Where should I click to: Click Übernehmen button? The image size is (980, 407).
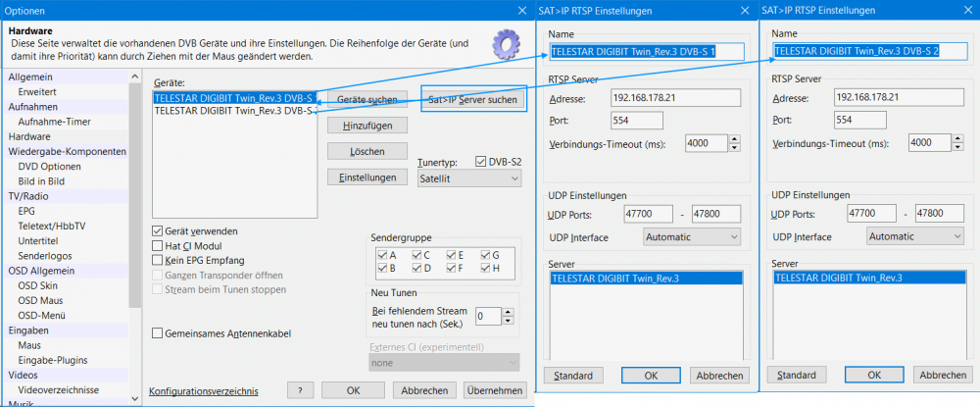pos(495,390)
